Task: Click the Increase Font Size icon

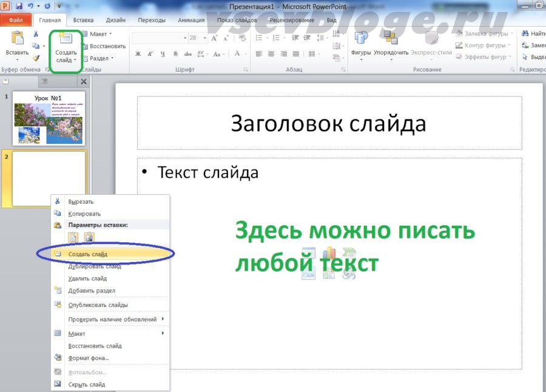Action: 214,38
